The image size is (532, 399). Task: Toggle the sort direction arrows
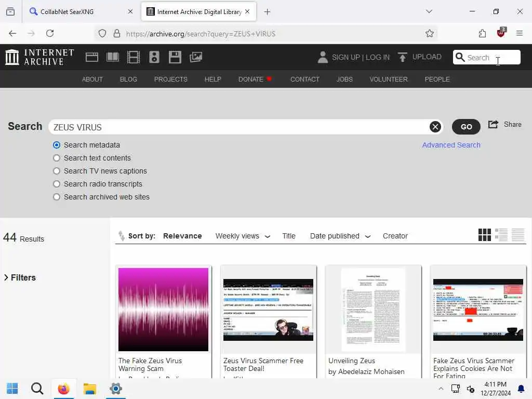pyautogui.click(x=122, y=235)
